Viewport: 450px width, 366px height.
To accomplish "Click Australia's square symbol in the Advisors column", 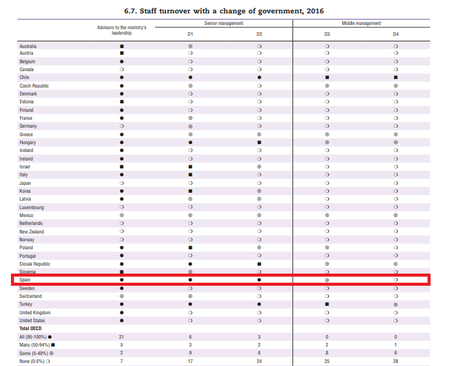I will coord(122,46).
